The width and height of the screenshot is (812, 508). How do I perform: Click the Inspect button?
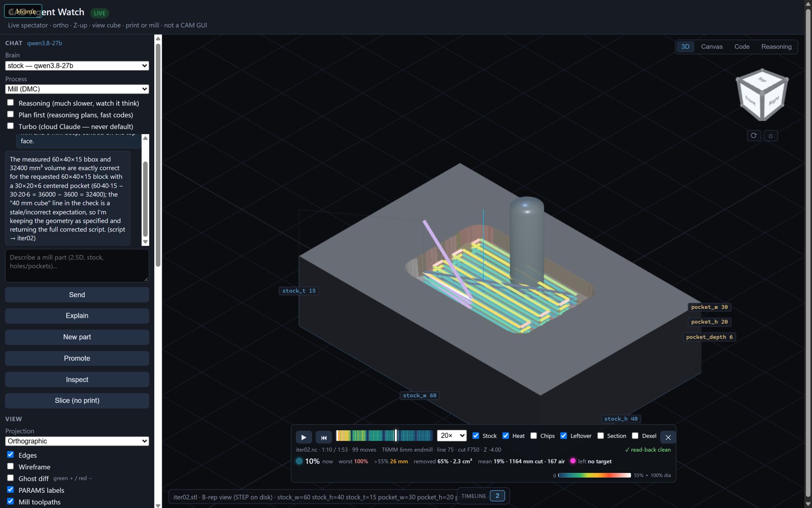(x=77, y=379)
